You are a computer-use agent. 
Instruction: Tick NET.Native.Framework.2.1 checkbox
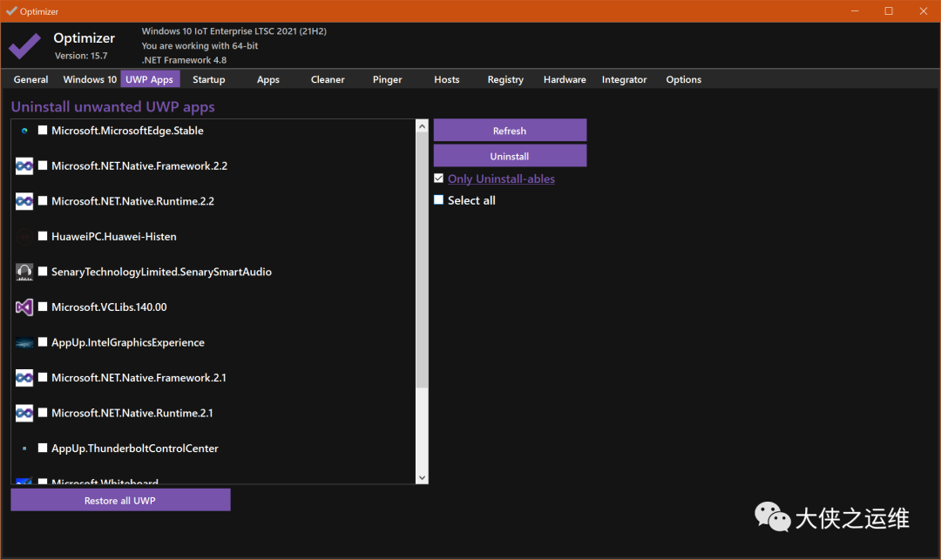pos(43,377)
